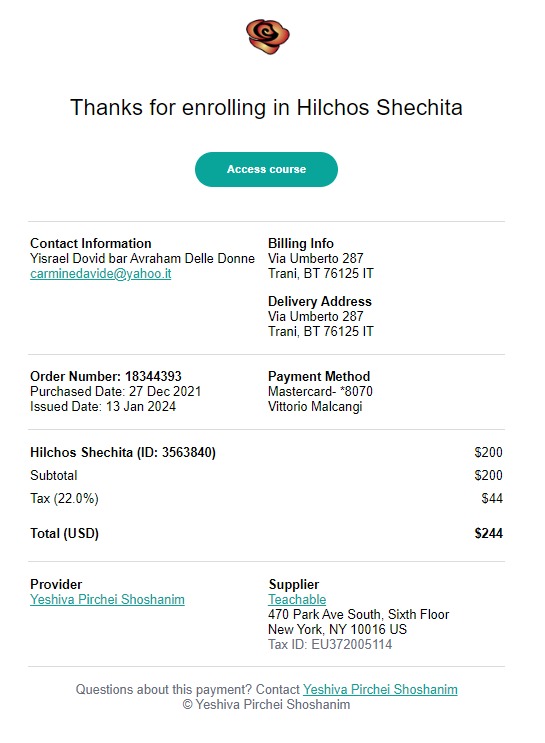Click the Mastercard *8070 payment text
Screen dimensions: 545x743
point(320,391)
